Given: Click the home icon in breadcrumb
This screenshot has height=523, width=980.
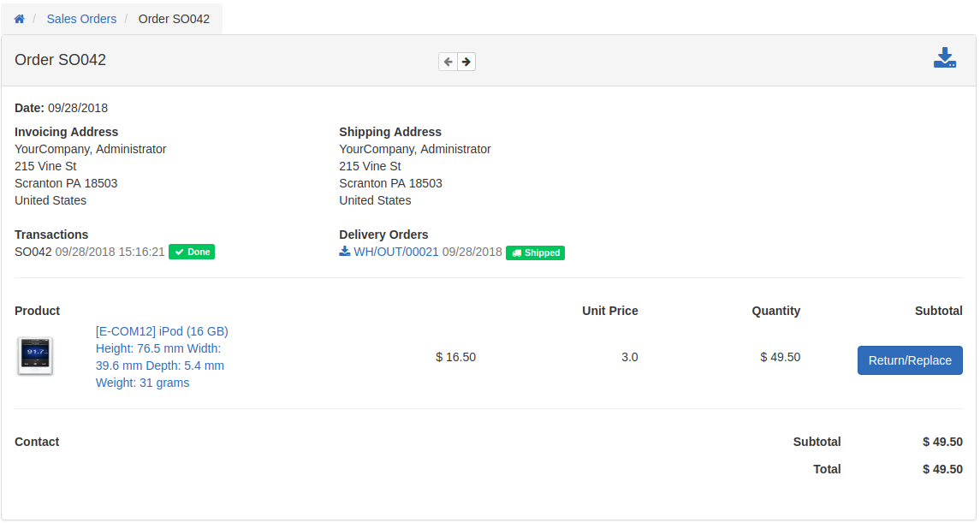Looking at the screenshot, I should [20, 19].
